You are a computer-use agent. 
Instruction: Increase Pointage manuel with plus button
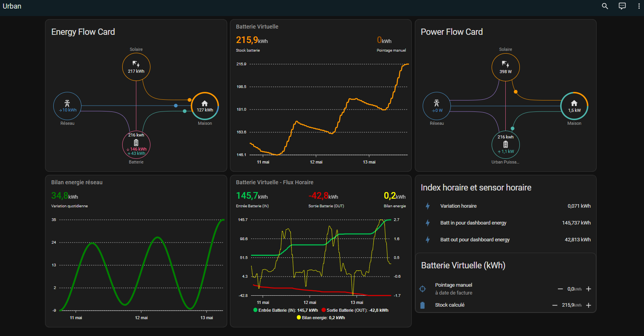tap(588, 289)
